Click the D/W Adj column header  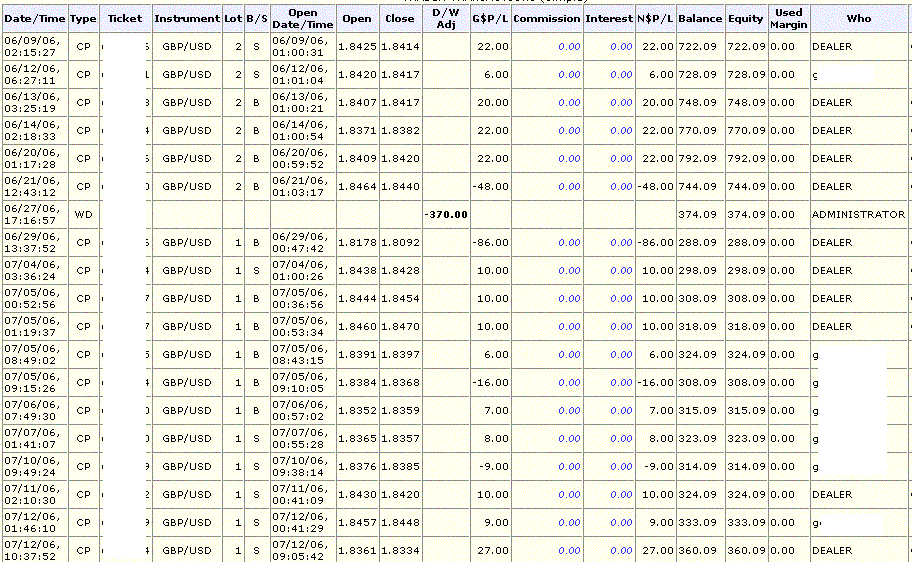[x=446, y=18]
